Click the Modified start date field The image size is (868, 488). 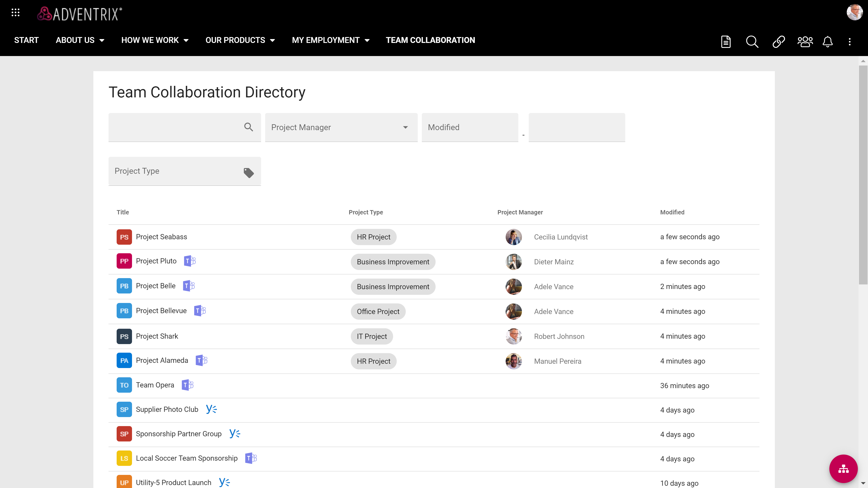(470, 127)
